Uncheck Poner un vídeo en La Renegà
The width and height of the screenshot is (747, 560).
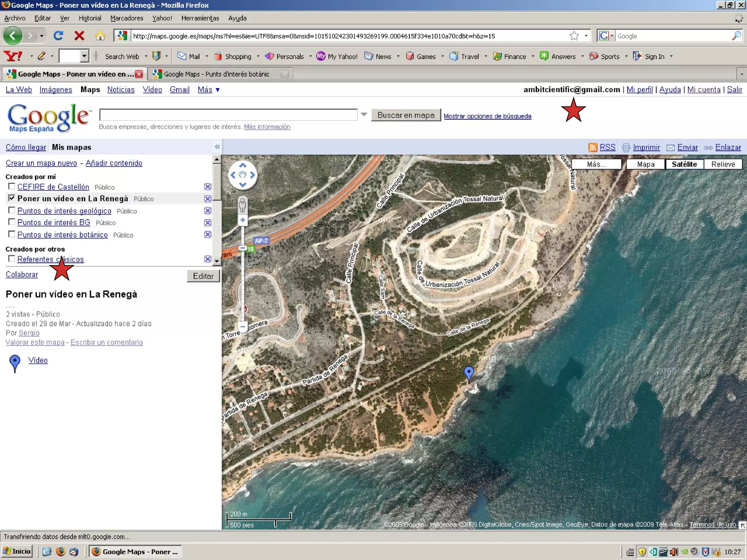point(12,198)
